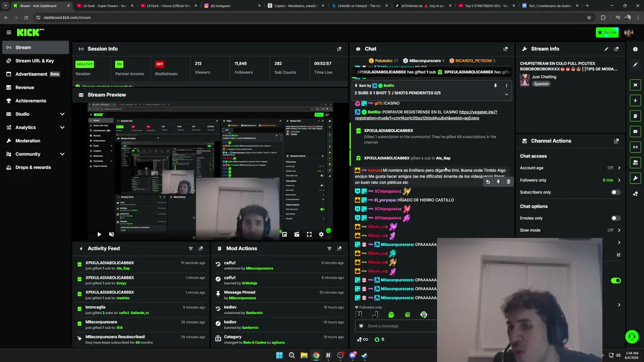The image size is (644, 362).
Task: Reply to the highlighted chat message
Action: 488,182
